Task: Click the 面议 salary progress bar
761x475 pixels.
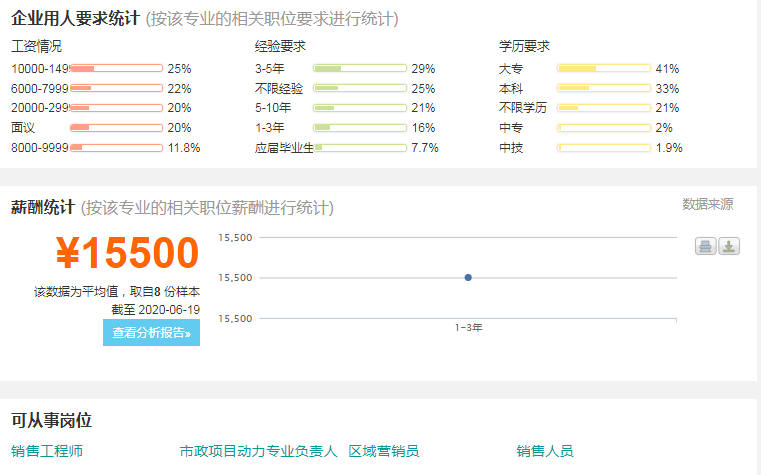Action: [x=116, y=128]
